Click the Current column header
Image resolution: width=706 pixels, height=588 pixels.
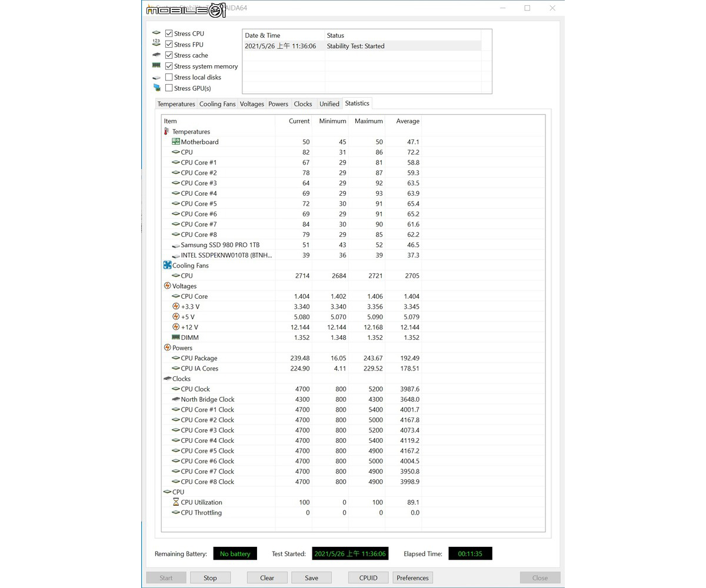[294, 121]
